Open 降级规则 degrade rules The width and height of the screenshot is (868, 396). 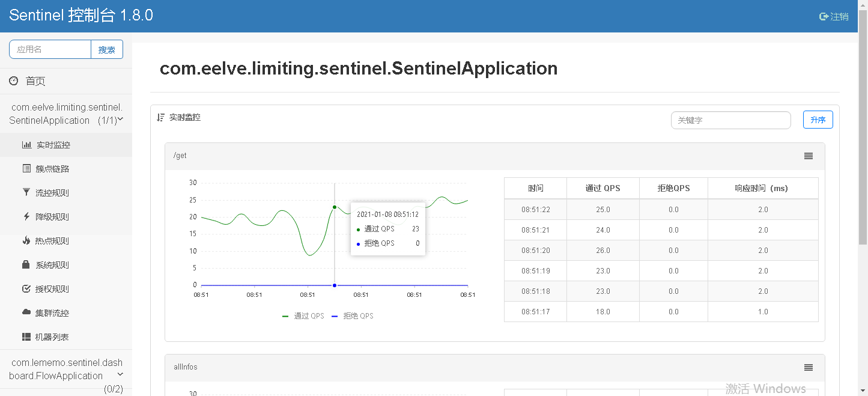(x=65, y=217)
